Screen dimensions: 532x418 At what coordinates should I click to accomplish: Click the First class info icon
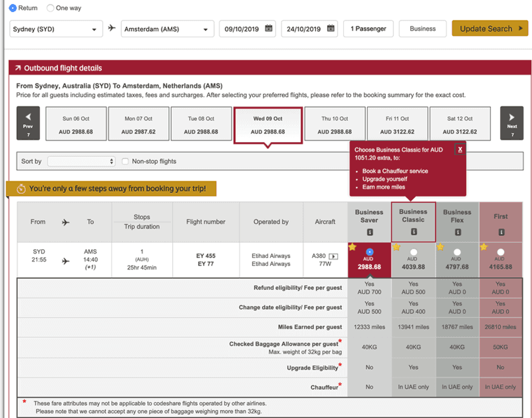(501, 232)
